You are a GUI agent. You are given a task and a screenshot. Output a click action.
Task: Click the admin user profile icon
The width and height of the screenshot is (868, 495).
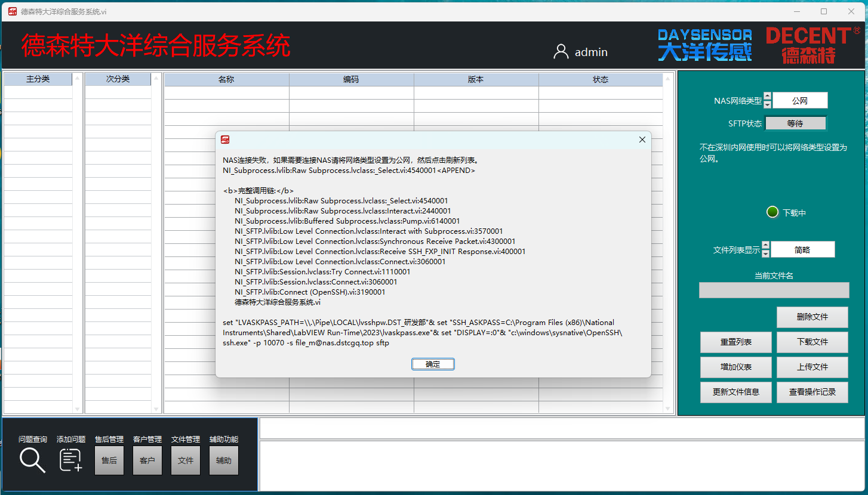coord(561,52)
